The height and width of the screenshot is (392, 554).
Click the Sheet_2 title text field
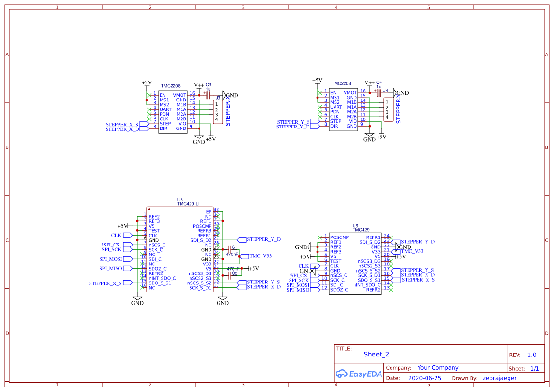click(376, 354)
